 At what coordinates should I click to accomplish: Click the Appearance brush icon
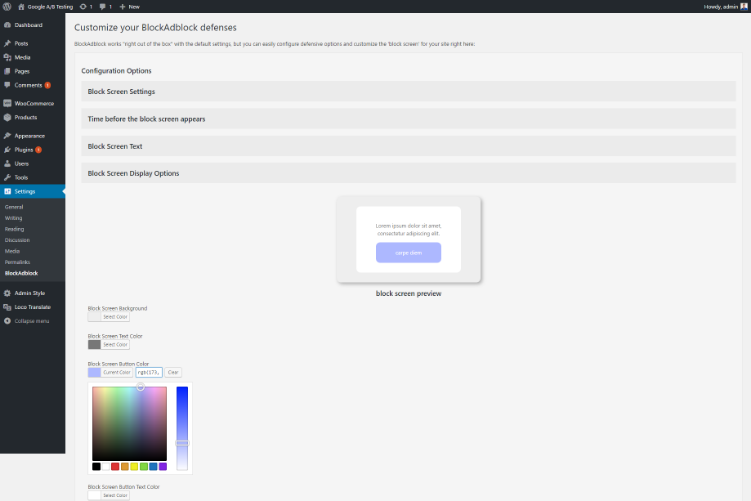pos(7,136)
